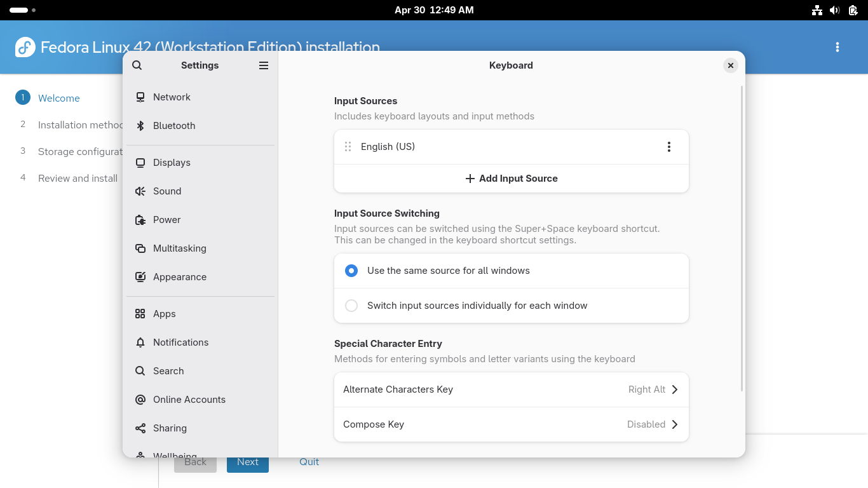This screenshot has width=868, height=488.
Task: Open English (US) input source options menu
Action: [668, 147]
